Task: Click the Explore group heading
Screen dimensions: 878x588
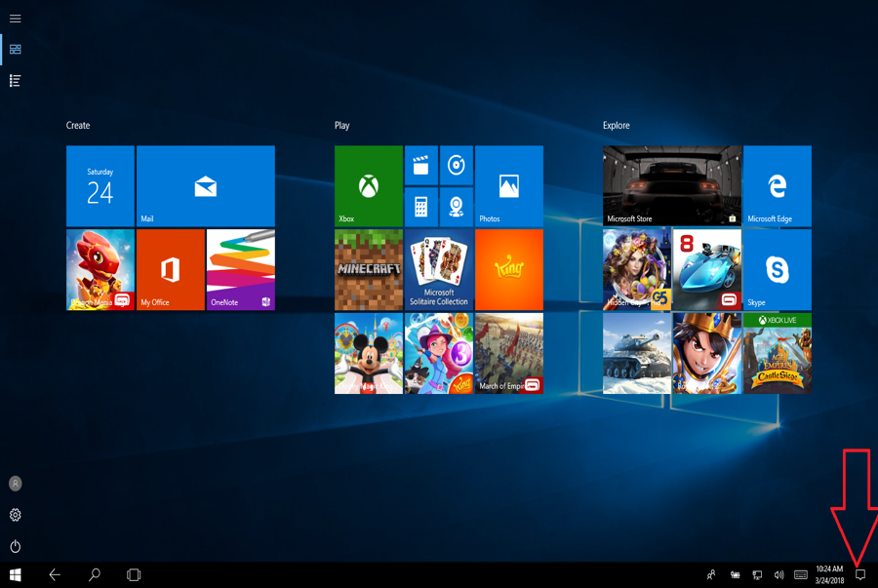Action: point(616,126)
